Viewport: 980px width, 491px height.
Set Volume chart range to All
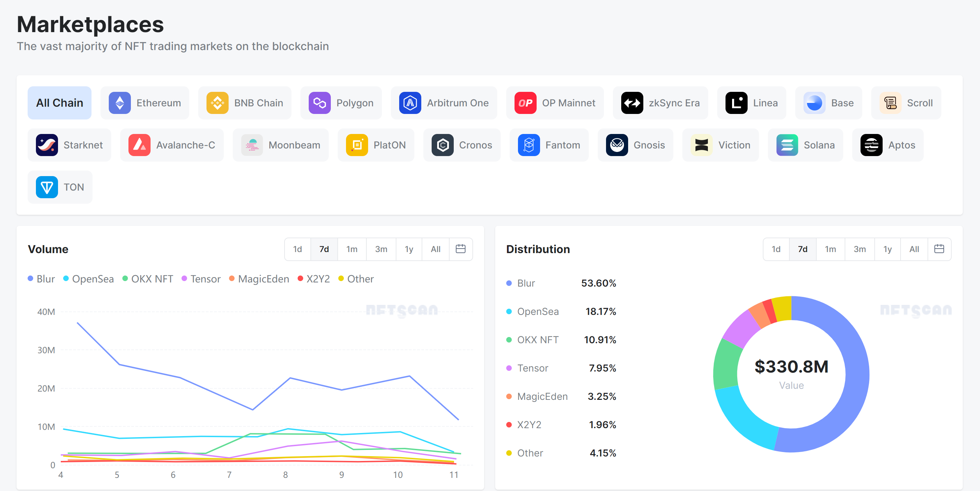435,249
